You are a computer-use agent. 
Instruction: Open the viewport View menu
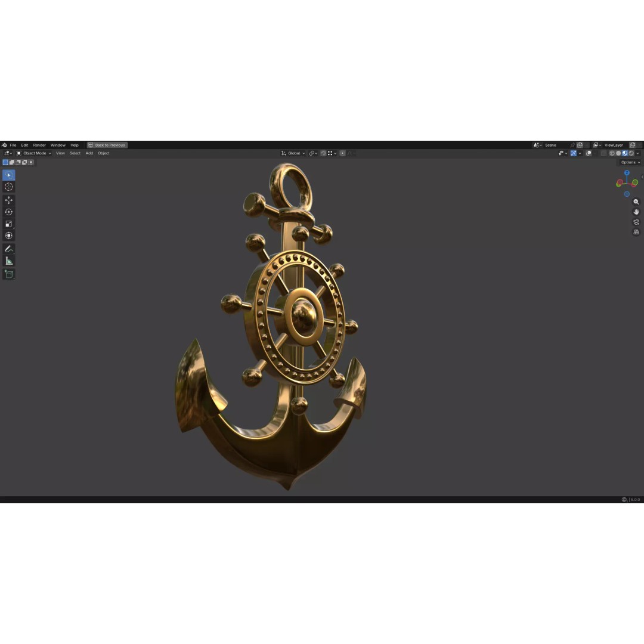pyautogui.click(x=60, y=153)
